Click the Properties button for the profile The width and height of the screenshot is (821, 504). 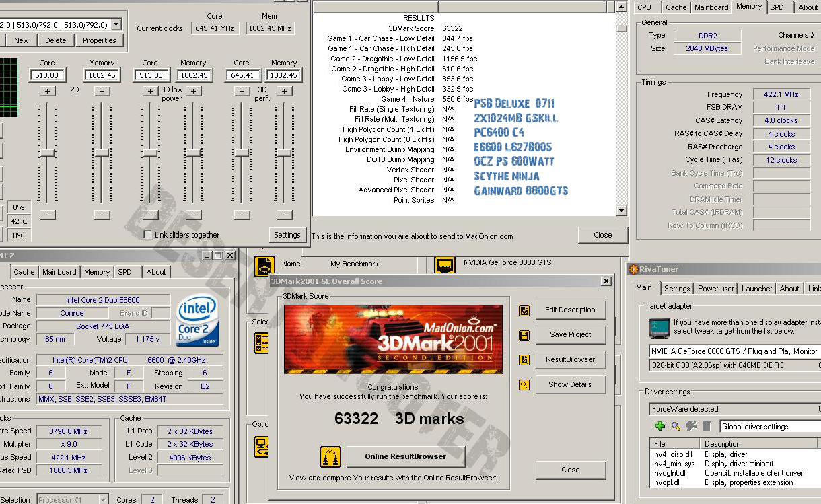(100, 40)
